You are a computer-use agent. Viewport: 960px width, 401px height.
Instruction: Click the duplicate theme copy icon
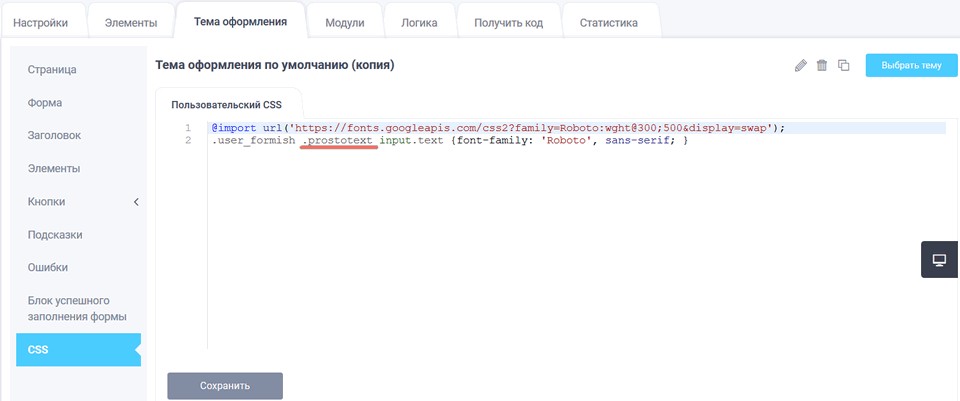tap(844, 66)
